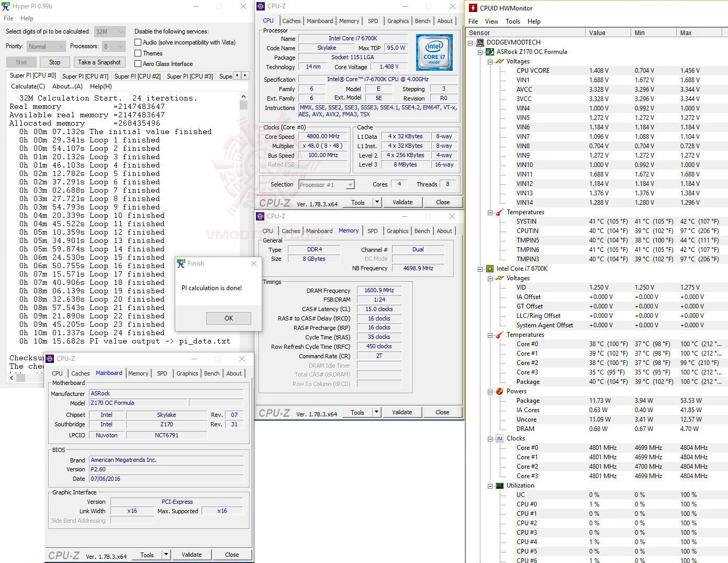Enable the Audio service checkbox
The width and height of the screenshot is (728, 563).
(138, 42)
